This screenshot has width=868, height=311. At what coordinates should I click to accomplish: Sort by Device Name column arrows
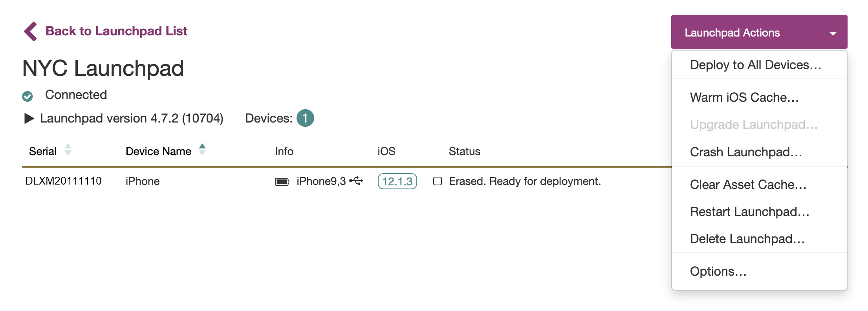click(x=202, y=150)
